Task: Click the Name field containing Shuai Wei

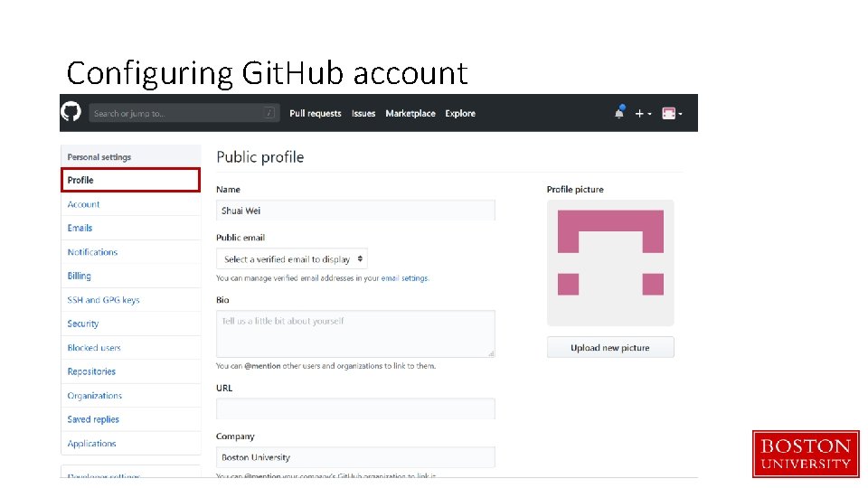Action: (355, 211)
